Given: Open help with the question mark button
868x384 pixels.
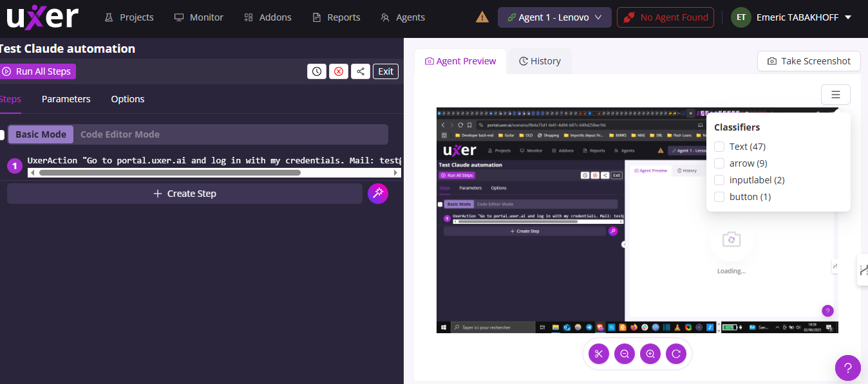Looking at the screenshot, I should click(848, 368).
